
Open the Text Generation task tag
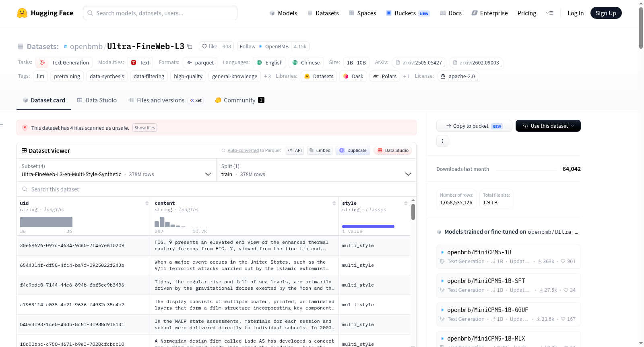point(64,62)
